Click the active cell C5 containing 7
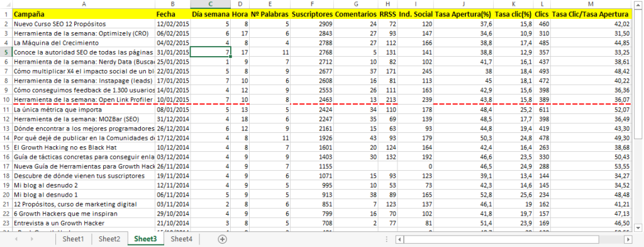The image size is (644, 247). click(211, 52)
